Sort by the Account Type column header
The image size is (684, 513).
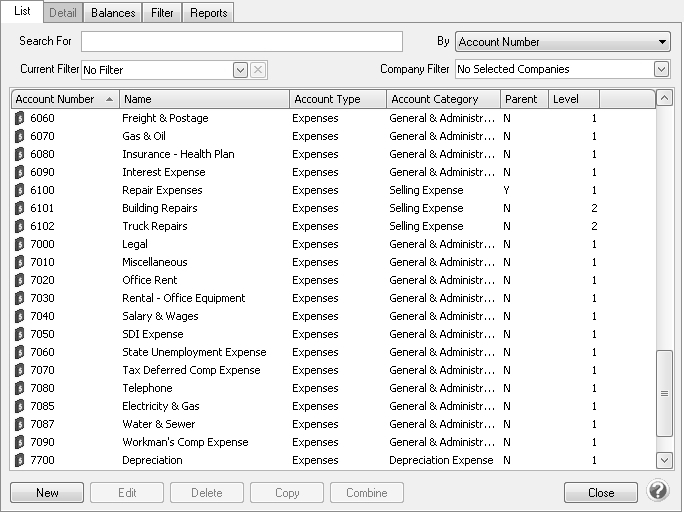tap(337, 99)
